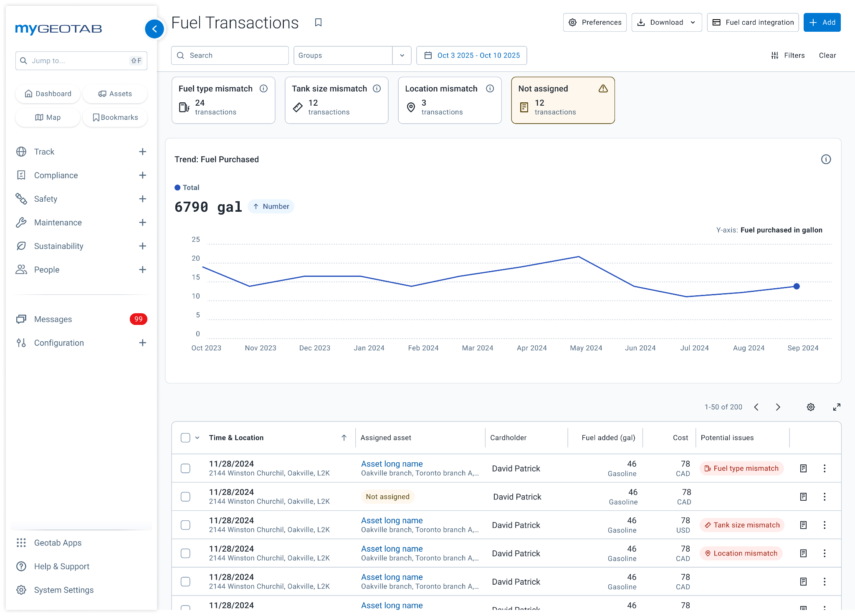The height and width of the screenshot is (616, 855).
Task: Open the Asset long name link in the first row
Action: tap(392, 464)
